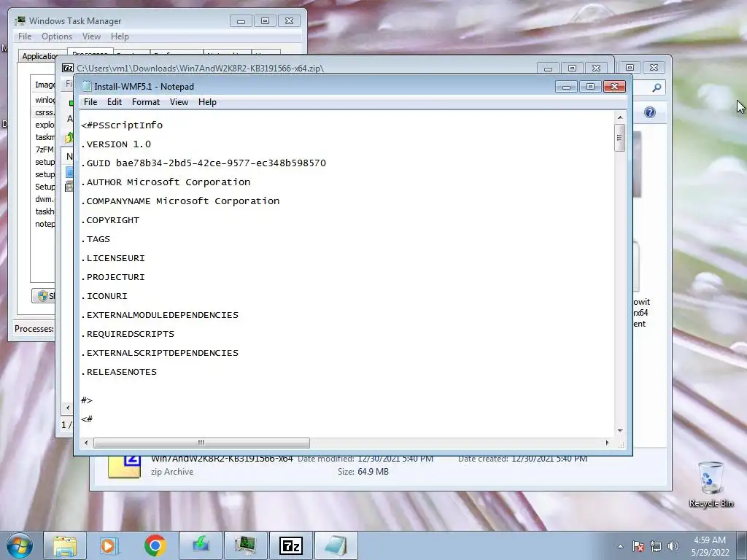Screen dimensions: 747x560
Task: Click the .AUTHOR Microsoft Corporation line
Action: pyautogui.click(x=166, y=182)
